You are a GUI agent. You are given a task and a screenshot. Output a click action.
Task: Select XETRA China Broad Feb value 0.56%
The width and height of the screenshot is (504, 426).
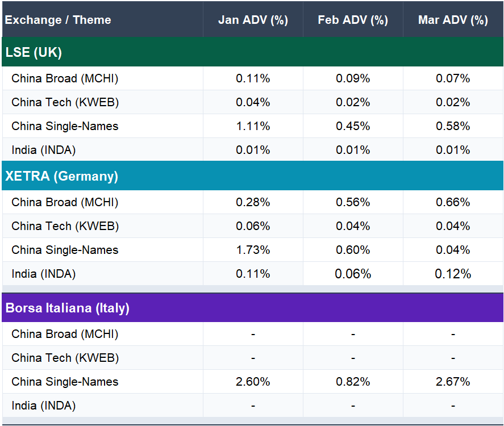click(x=353, y=202)
